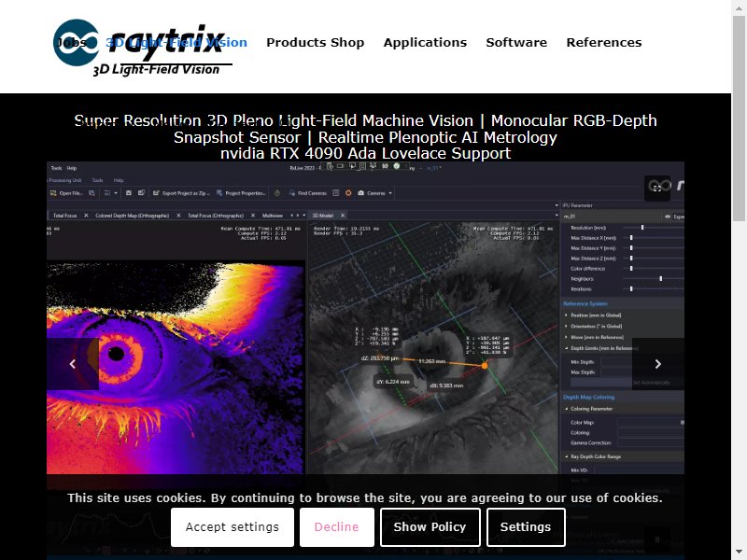Switch to the Multiview tab in slide
The image size is (747, 560).
pyautogui.click(x=273, y=216)
